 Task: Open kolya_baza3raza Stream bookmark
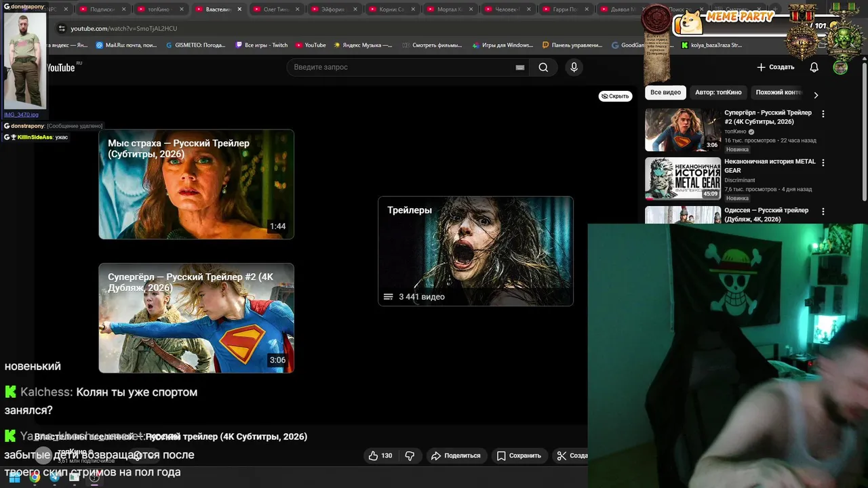pos(711,45)
